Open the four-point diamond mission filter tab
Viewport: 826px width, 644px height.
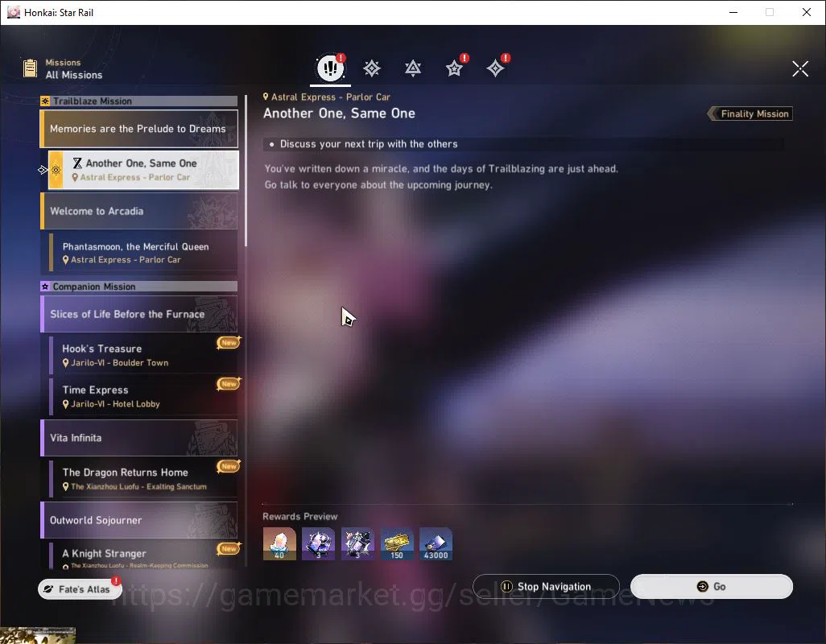pyautogui.click(x=495, y=68)
